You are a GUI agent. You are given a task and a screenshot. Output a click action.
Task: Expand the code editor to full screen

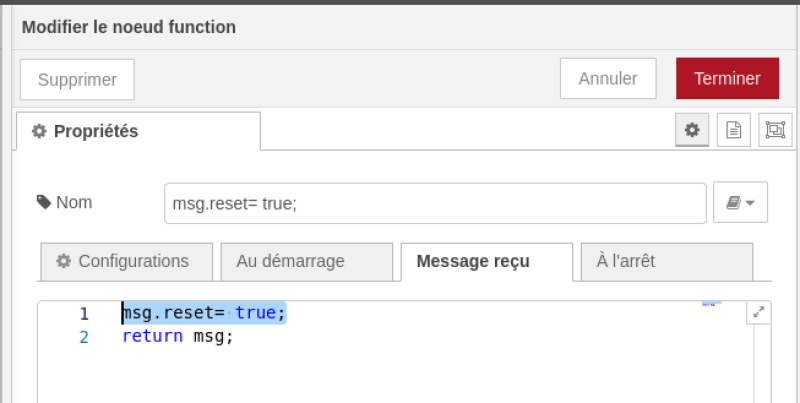pos(759,313)
